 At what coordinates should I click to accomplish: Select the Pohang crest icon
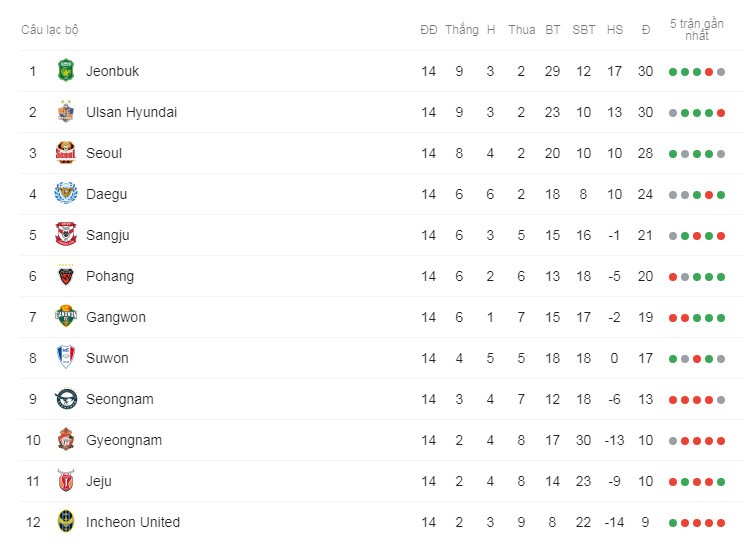click(66, 276)
